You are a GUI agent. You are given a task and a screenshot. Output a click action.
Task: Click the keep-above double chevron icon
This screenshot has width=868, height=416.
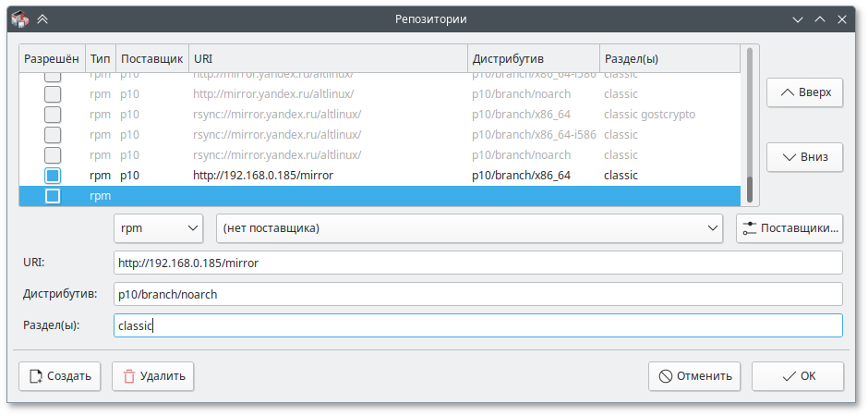tap(42, 18)
